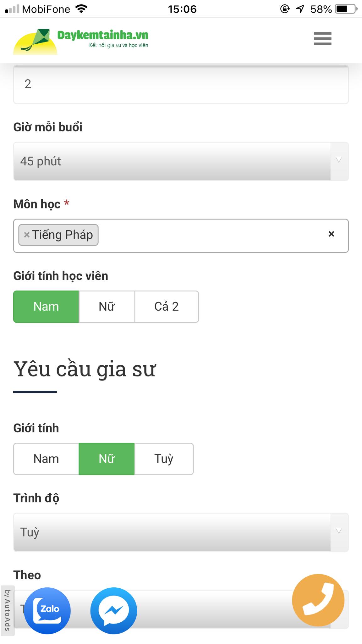Open the hamburger menu
362x644 pixels.
click(x=322, y=39)
